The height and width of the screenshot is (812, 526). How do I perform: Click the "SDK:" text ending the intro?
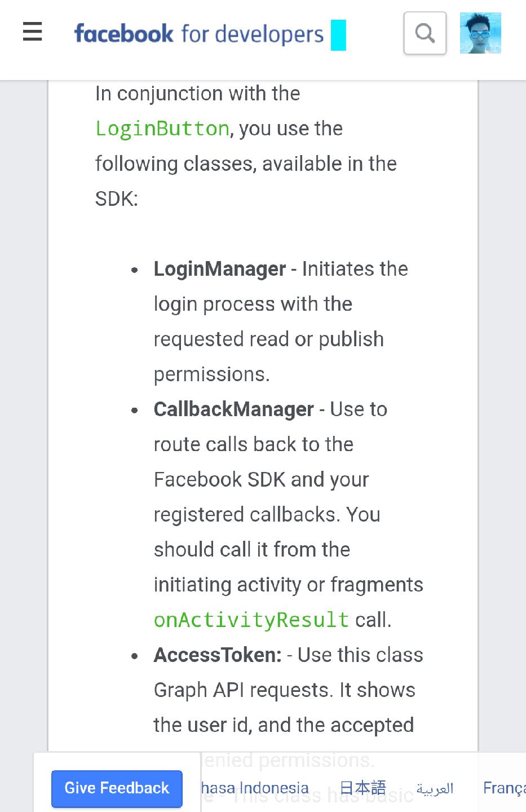(117, 198)
